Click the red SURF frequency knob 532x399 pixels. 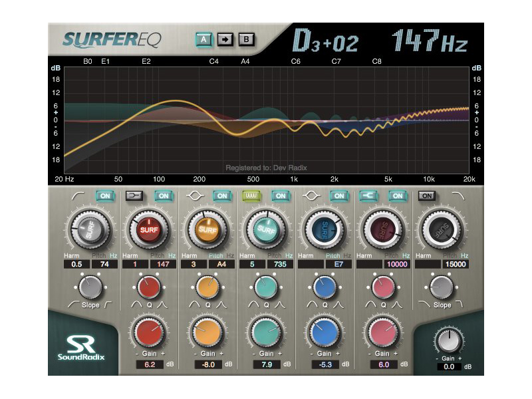coord(148,229)
